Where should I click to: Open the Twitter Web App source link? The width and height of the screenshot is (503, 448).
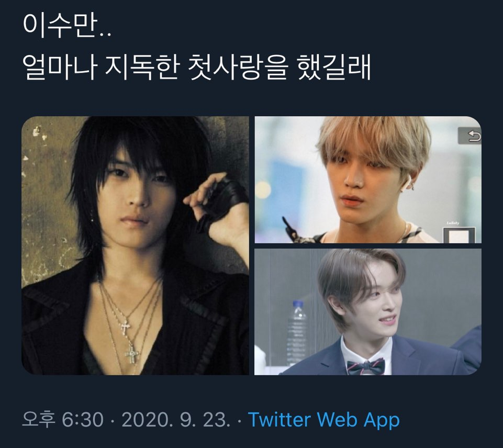point(323,419)
